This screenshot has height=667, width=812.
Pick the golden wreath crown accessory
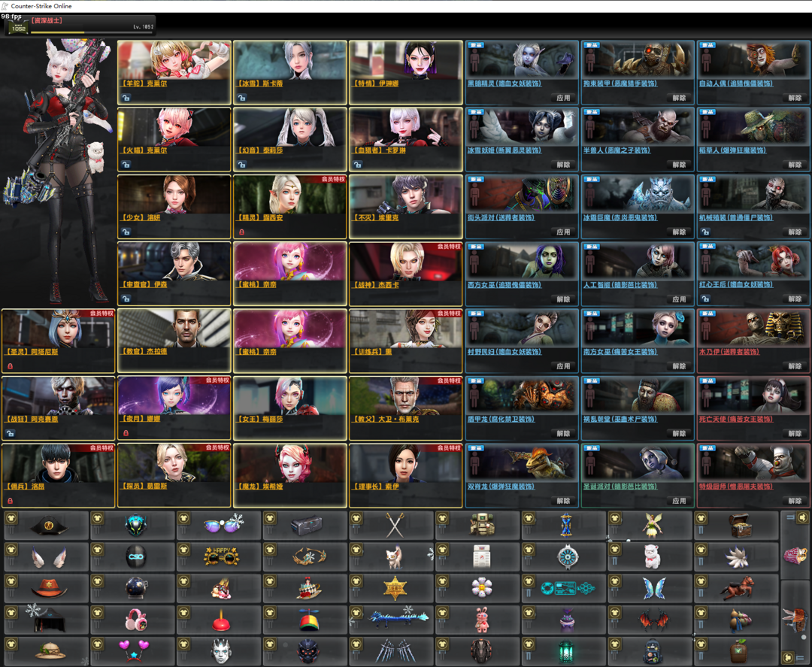(x=309, y=556)
